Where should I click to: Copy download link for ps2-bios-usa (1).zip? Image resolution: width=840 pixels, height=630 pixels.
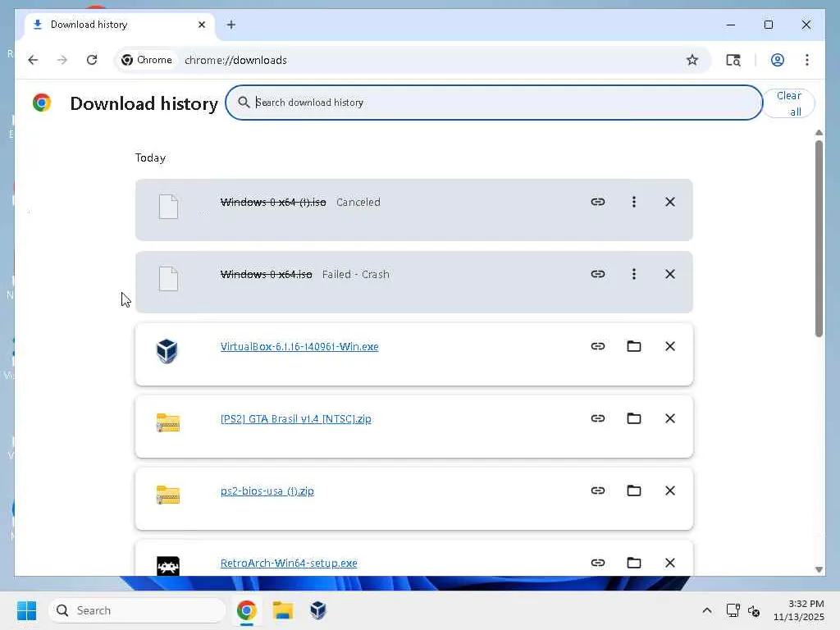pos(598,491)
